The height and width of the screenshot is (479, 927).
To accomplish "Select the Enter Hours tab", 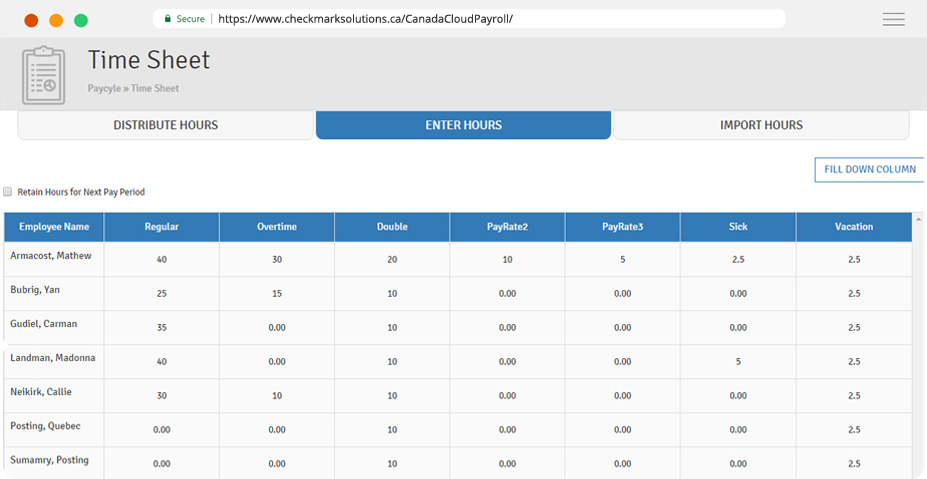I will 463,125.
